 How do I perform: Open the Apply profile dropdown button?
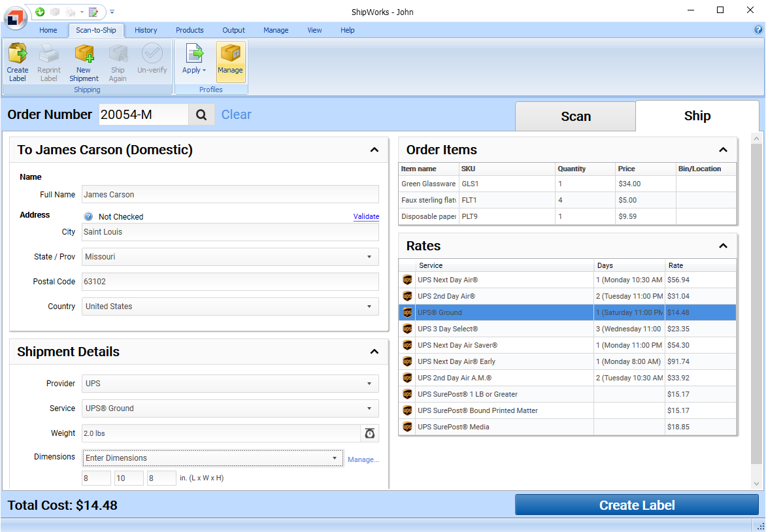pos(194,59)
